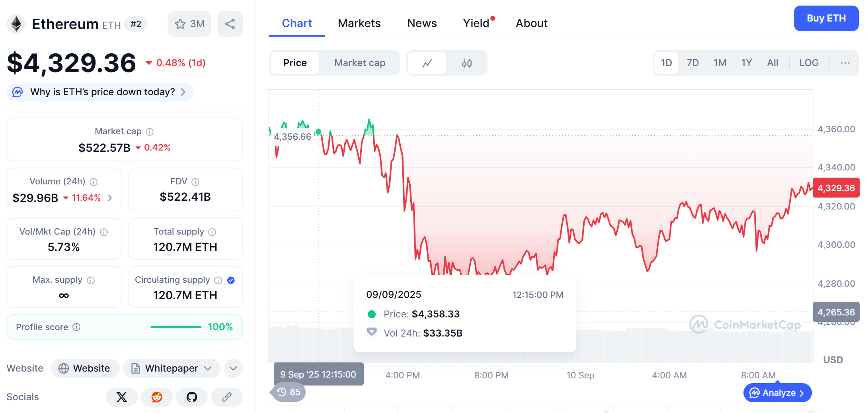The height and width of the screenshot is (413, 868).
Task: Click the globe icon on the Website button
Action: click(64, 368)
